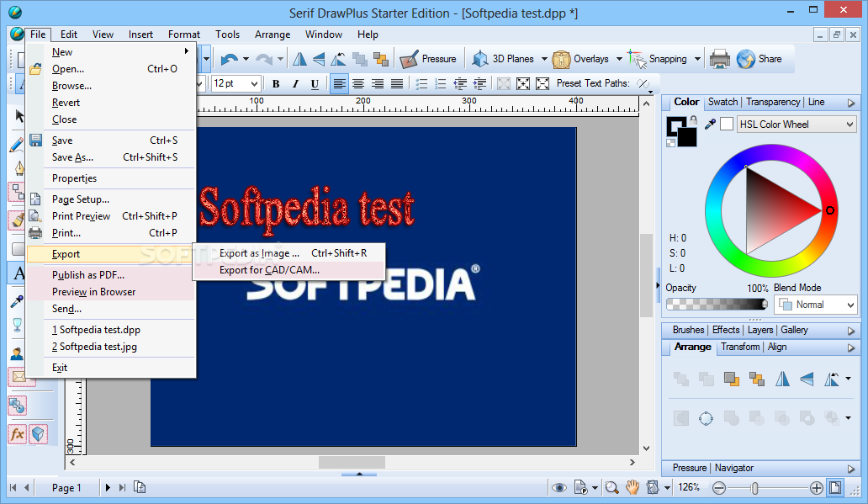Choose Export for CAD/CAM option
The height and width of the screenshot is (504, 868).
[289, 270]
